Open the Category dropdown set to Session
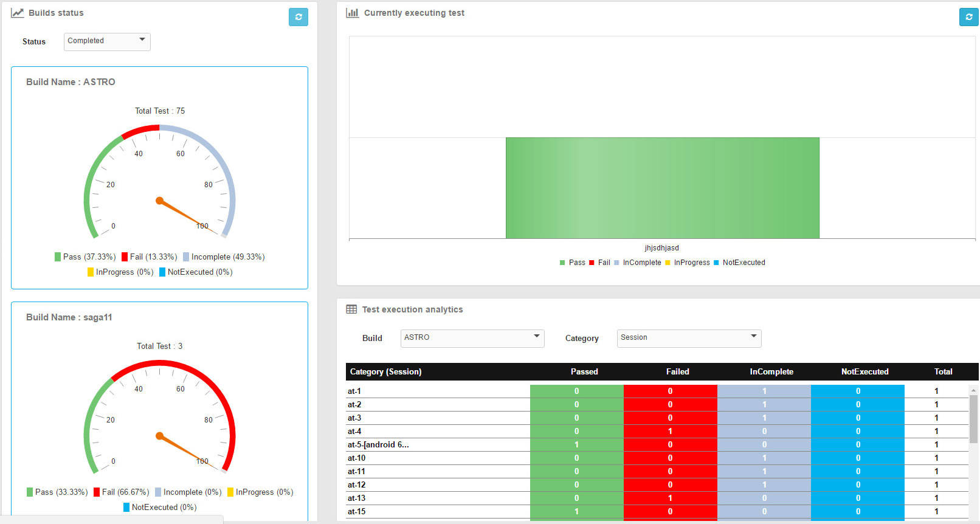 [689, 338]
